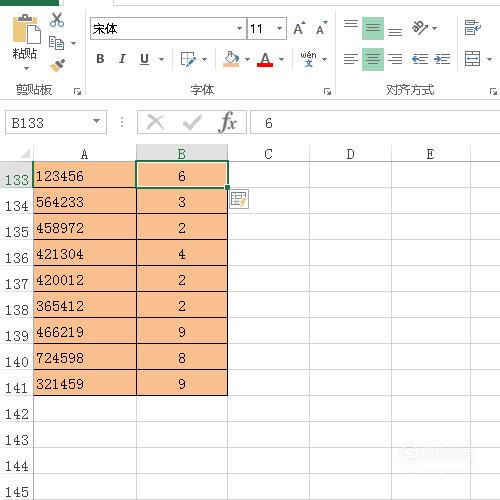Click cell containing 466219
The image size is (500, 500).
point(85,331)
